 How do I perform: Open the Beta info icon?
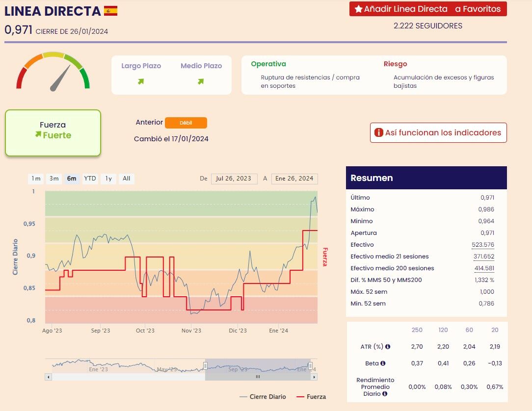383,363
